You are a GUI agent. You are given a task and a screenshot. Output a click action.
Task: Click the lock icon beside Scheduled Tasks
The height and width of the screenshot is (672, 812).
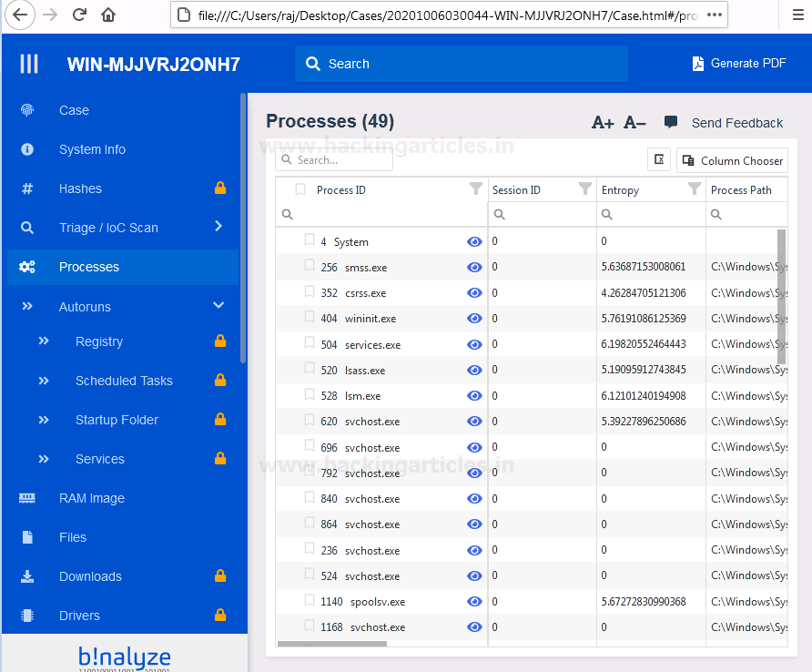[220, 380]
